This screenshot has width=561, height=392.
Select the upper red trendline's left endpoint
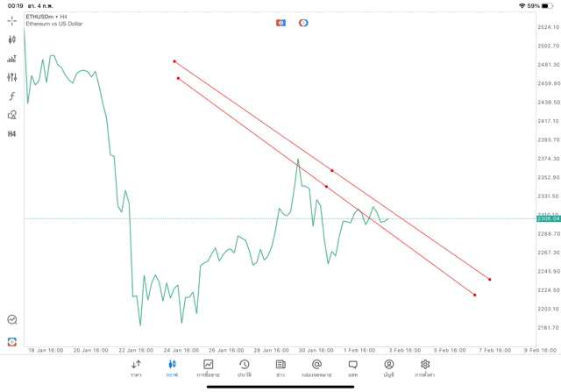174,61
